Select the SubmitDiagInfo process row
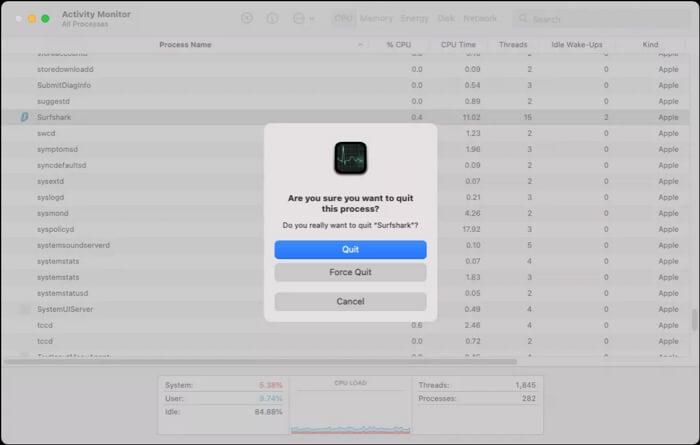Image resolution: width=700 pixels, height=445 pixels. click(x=345, y=85)
